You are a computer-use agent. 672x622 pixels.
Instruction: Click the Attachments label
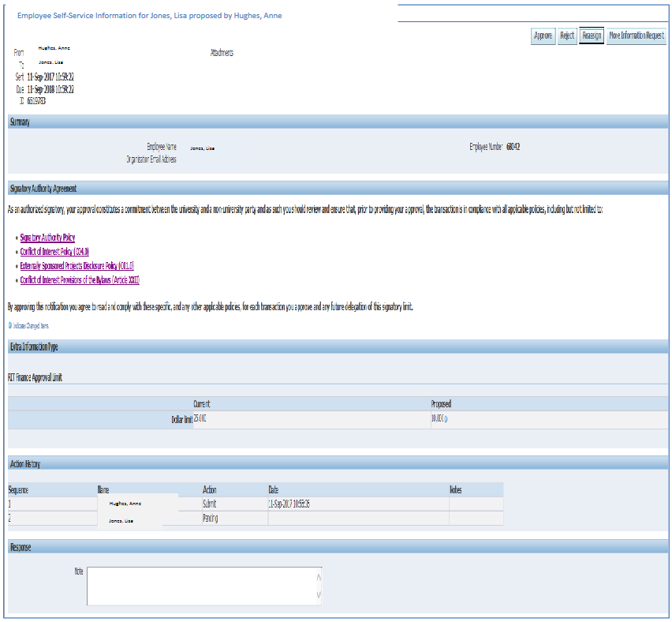(x=222, y=53)
